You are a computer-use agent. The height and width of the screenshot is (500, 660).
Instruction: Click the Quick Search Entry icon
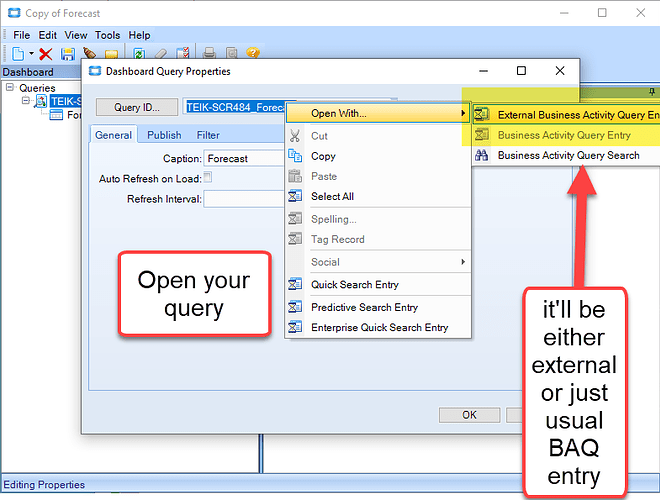pos(295,284)
